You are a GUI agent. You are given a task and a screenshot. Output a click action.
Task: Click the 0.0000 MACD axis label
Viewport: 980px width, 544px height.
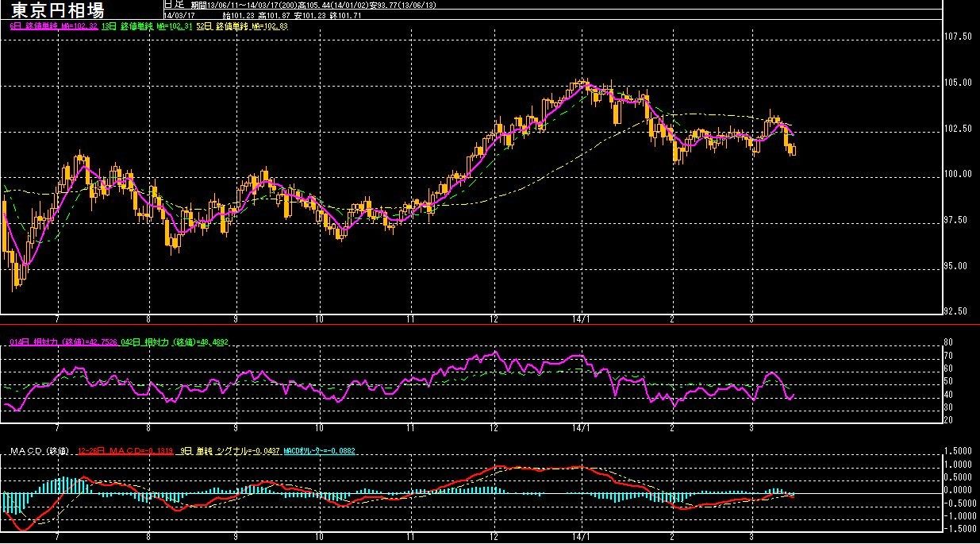pyautogui.click(x=958, y=490)
